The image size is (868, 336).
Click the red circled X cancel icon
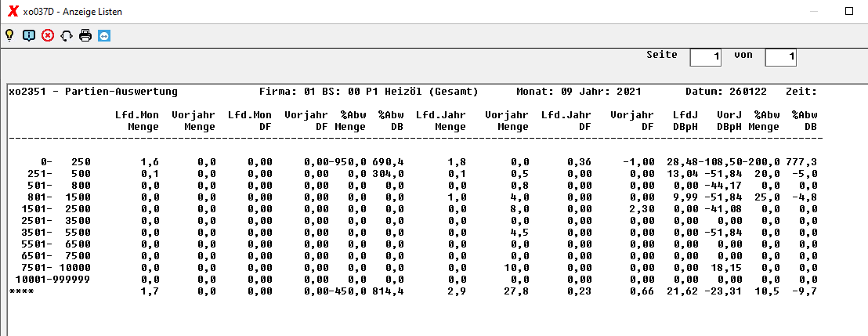(48, 35)
